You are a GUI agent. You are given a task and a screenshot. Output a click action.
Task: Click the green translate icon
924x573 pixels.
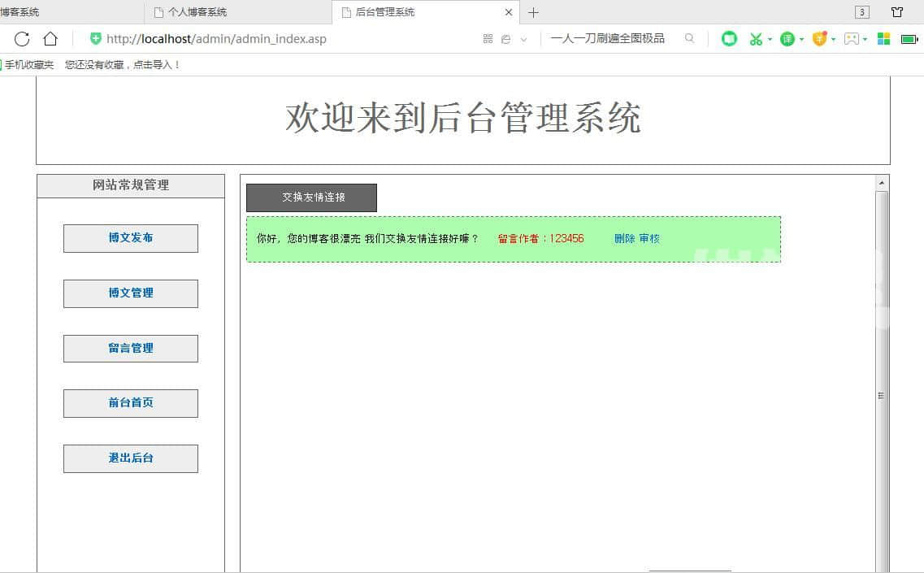coord(787,38)
